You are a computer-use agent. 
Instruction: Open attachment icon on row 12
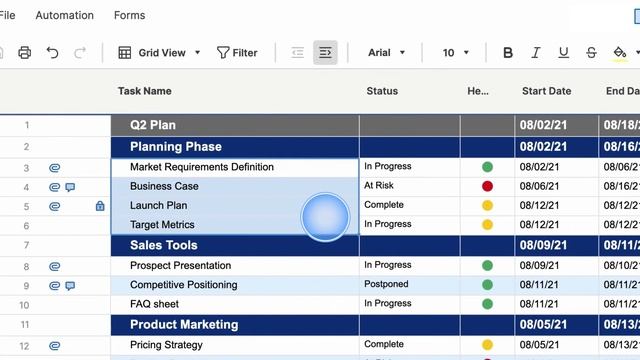[54, 346]
